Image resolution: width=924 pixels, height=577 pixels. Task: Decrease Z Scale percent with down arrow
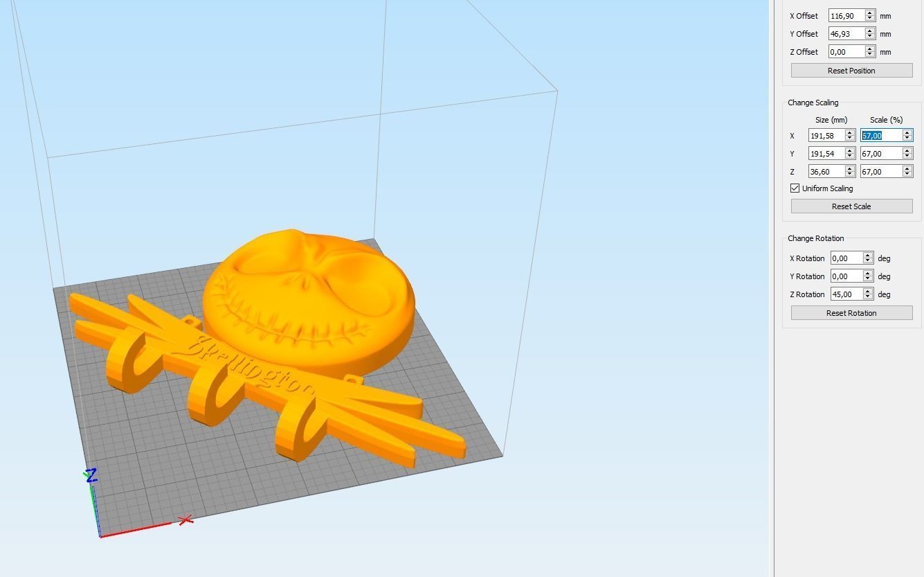coord(907,175)
